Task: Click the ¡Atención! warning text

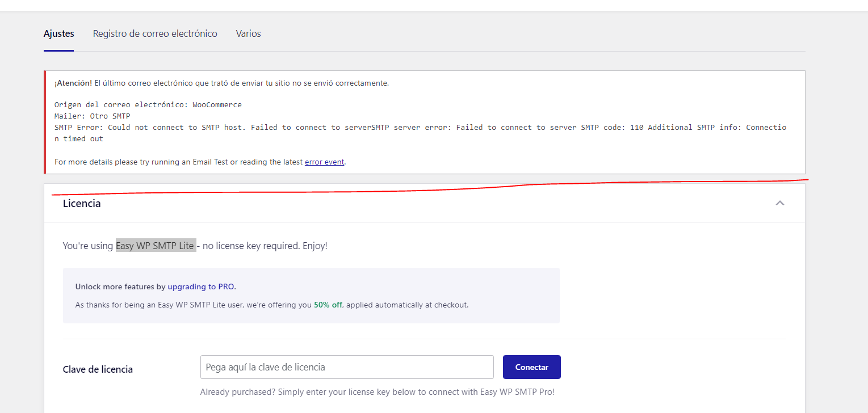Action: tap(73, 83)
